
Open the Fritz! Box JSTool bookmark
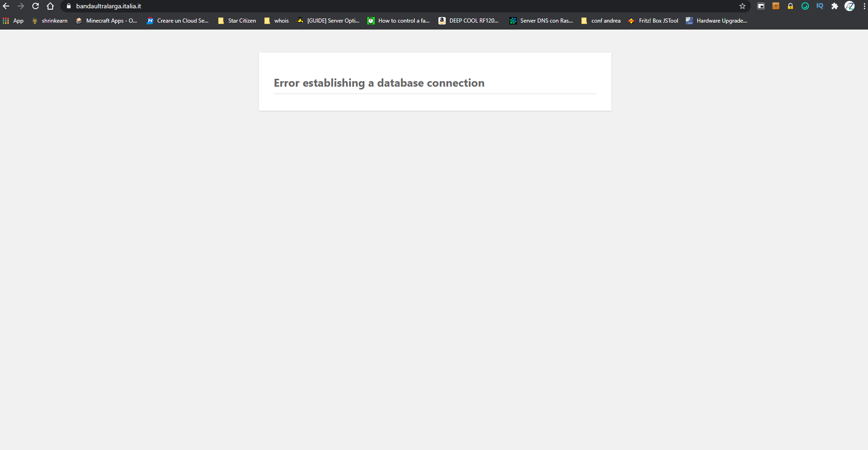click(653, 21)
